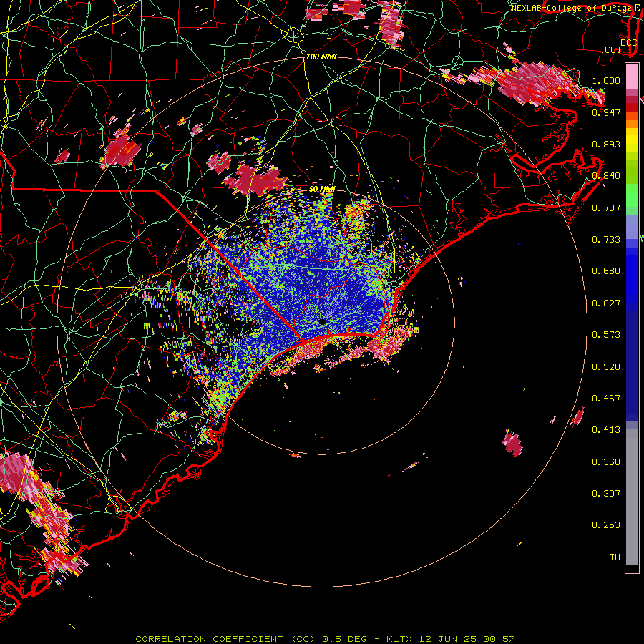This screenshot has width=644, height=644.
Task: Click the black radar site dot at ring center
Action: [321, 321]
